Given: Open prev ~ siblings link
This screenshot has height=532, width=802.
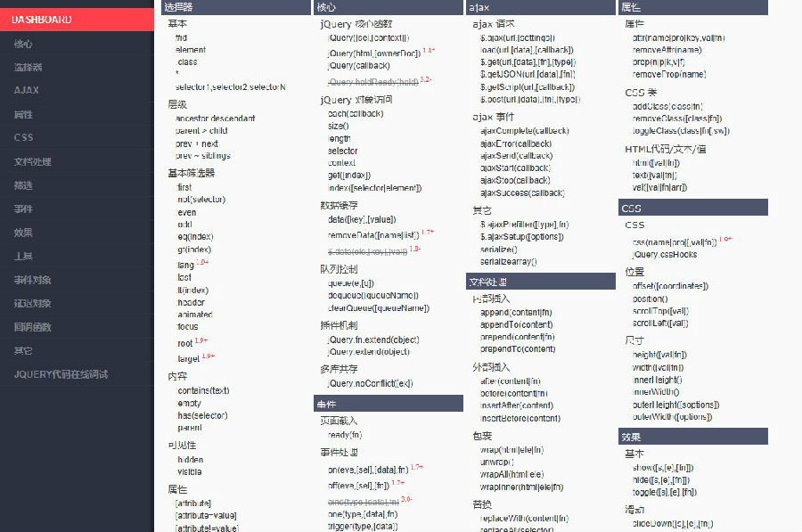Looking at the screenshot, I should click(x=202, y=156).
